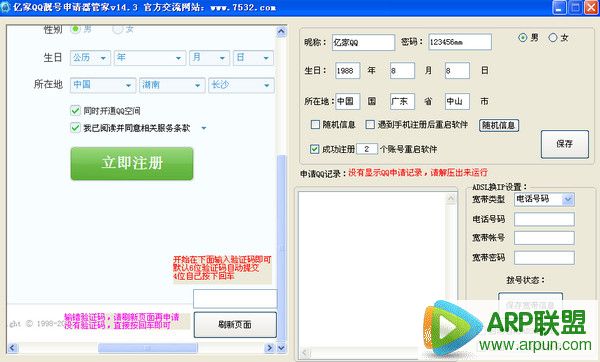Image resolution: width=600 pixels, height=362 pixels.
Task: Click the 保存 button
Action: click(564, 144)
